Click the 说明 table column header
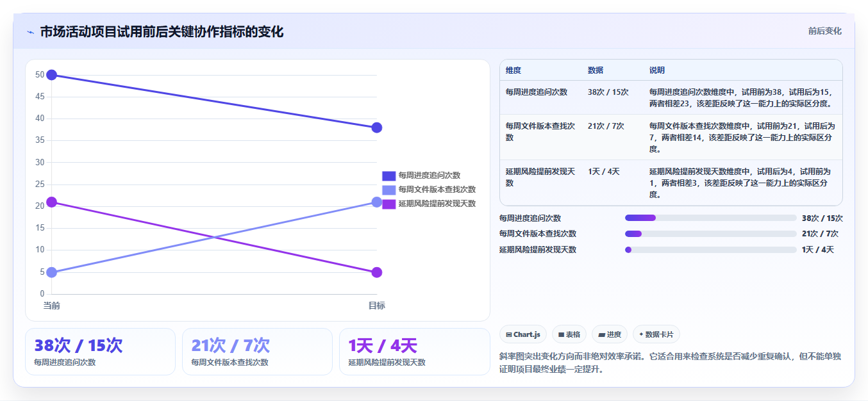The image size is (868, 401). point(657,70)
